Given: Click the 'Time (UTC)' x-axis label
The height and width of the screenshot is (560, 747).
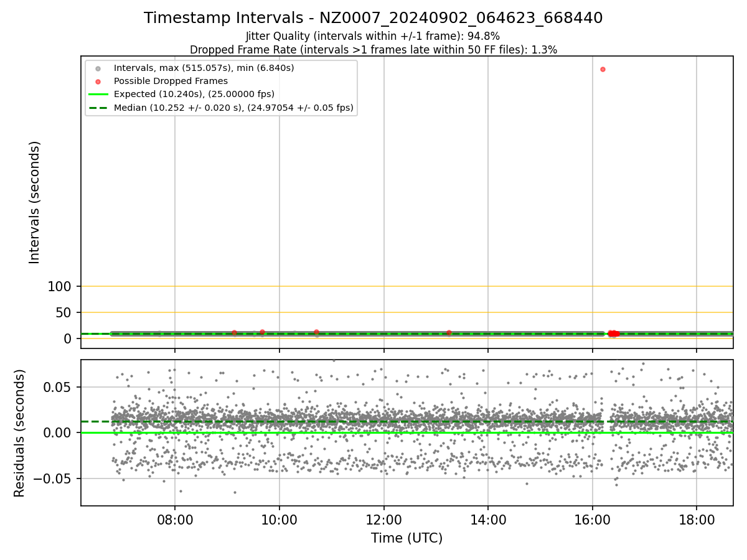Looking at the screenshot, I should pyautogui.click(x=406, y=538).
